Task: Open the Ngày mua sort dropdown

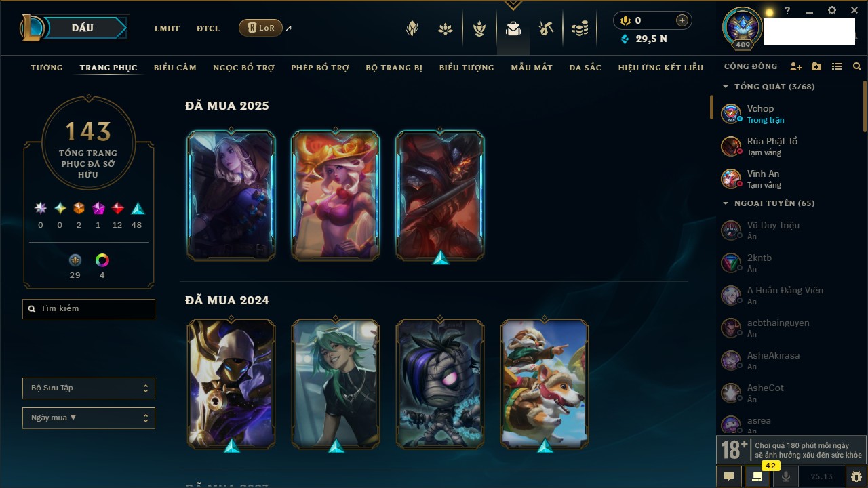Action: point(89,418)
